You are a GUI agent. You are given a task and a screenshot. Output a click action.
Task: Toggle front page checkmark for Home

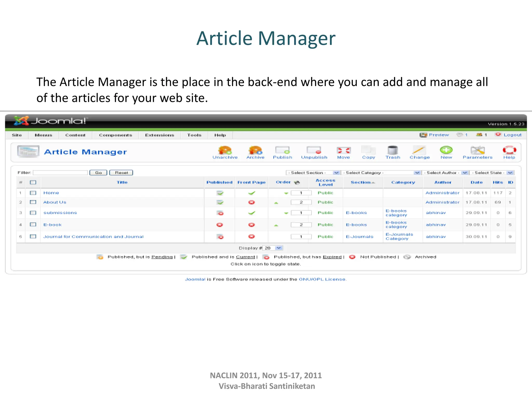coord(251,193)
